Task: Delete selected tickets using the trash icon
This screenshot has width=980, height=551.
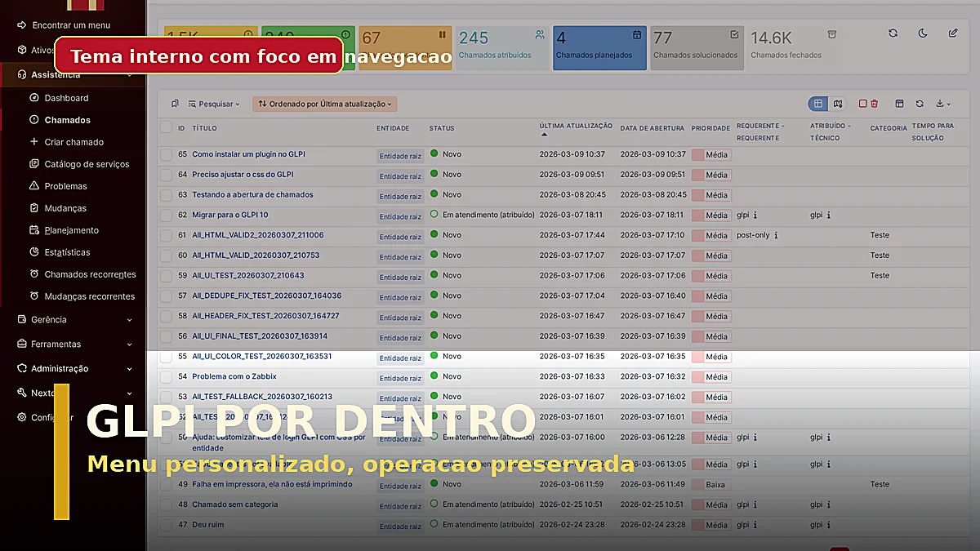Action: click(875, 104)
